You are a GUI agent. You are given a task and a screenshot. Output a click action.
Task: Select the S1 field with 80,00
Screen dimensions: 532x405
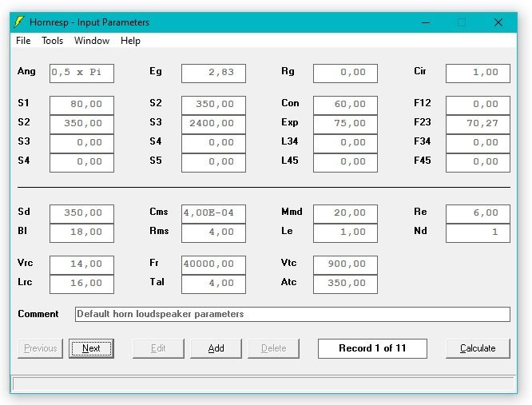point(81,105)
